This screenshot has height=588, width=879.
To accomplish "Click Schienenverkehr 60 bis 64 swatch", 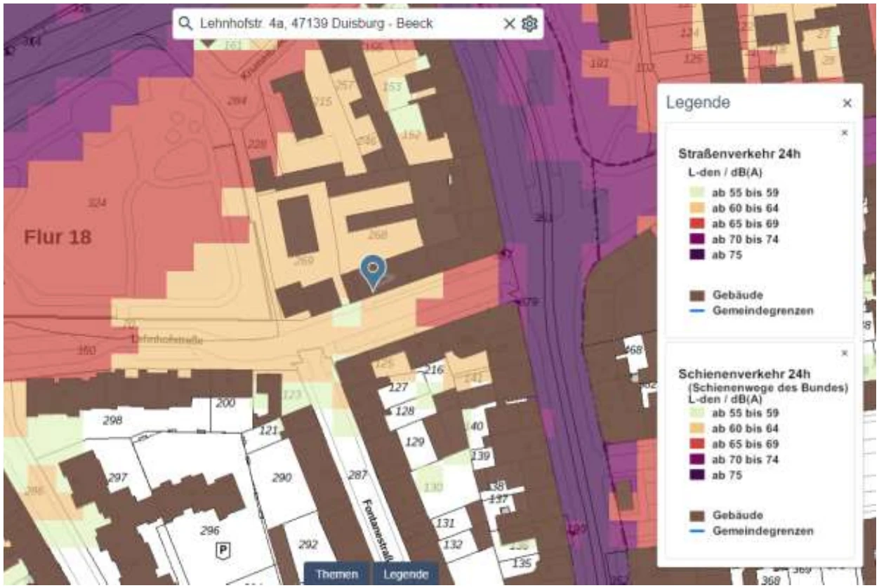I will click(x=696, y=429).
